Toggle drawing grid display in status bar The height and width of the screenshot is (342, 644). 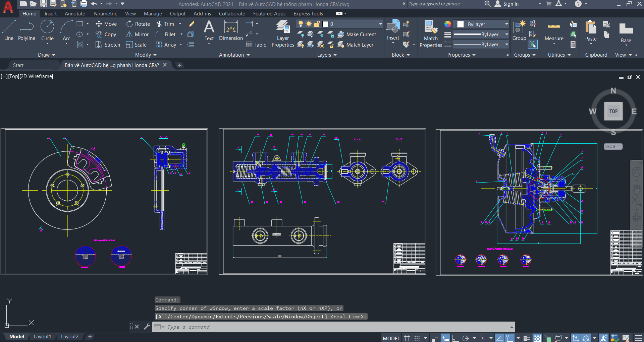coord(407,338)
